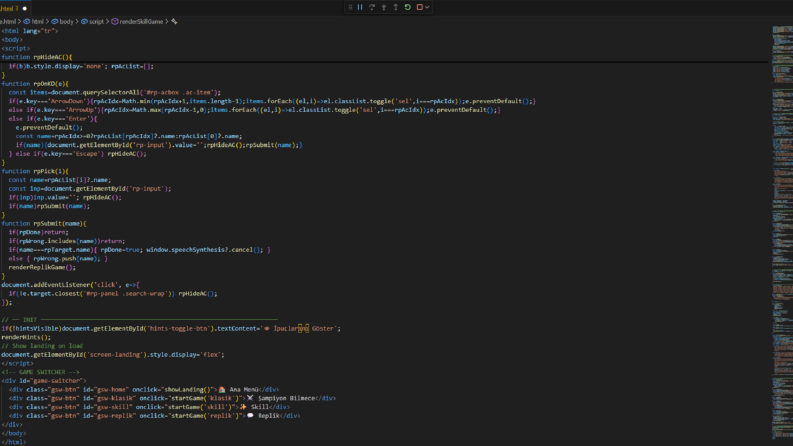The height and width of the screenshot is (446, 793).
Task: Click on 'renderReplikGame();' line
Action: click(42, 267)
